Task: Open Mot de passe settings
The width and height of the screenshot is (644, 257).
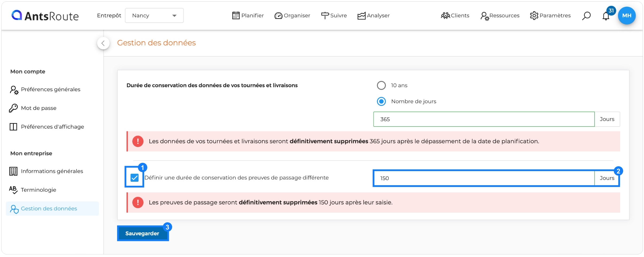Action: pos(38,108)
